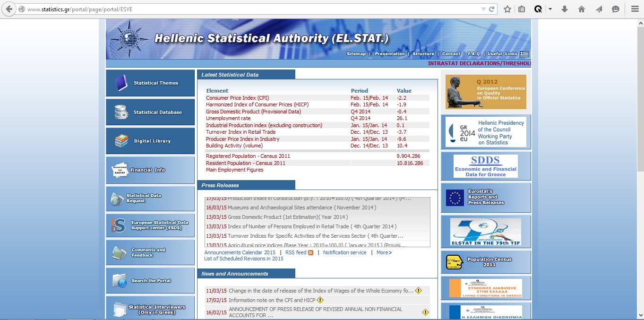Expand the URL bar history dropdown
This screenshot has width=644, height=320.
(x=483, y=9)
